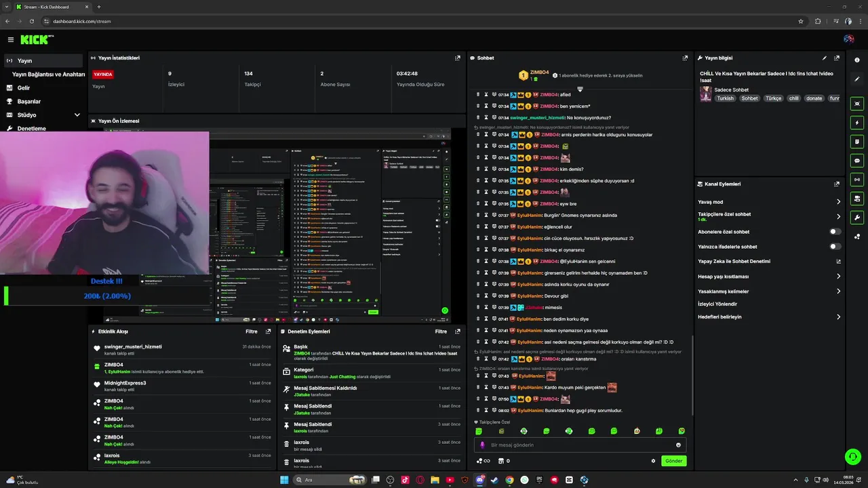Click the chat panel scrollbar
The image size is (868, 488).
click(692, 376)
